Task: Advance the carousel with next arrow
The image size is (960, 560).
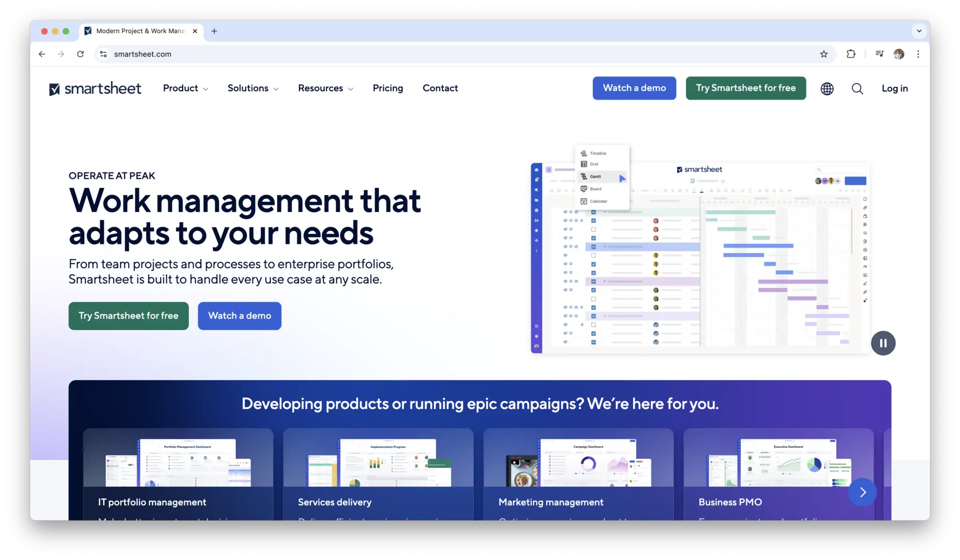Action: [862, 492]
